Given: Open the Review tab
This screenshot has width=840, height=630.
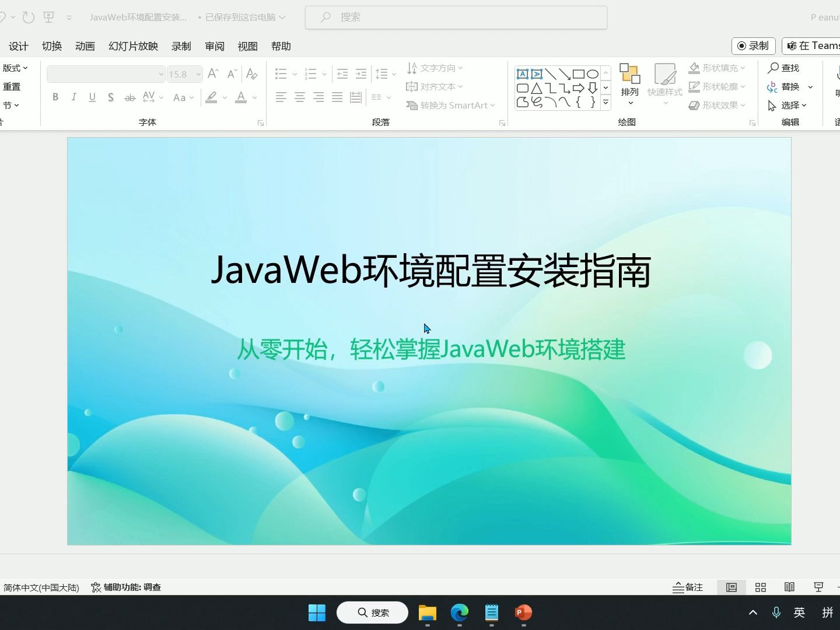Looking at the screenshot, I should [x=215, y=46].
